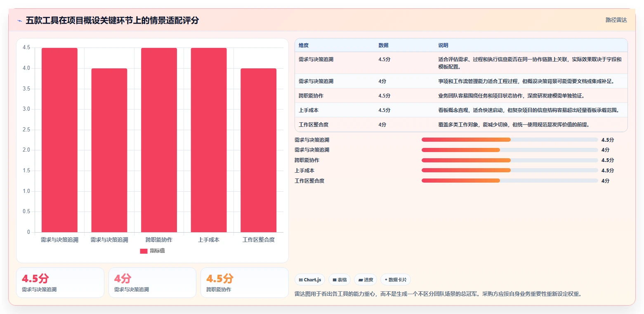Click the 3.0 tick on the chart axis

coord(26,109)
